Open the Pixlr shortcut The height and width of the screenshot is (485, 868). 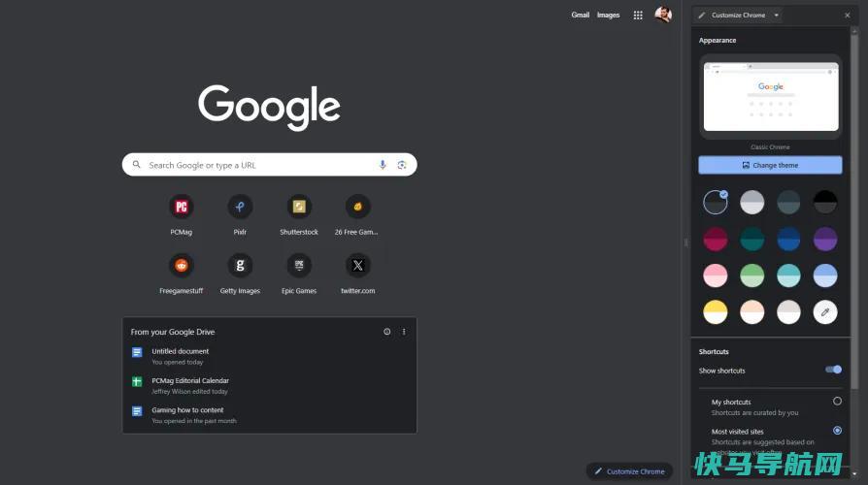pos(240,215)
